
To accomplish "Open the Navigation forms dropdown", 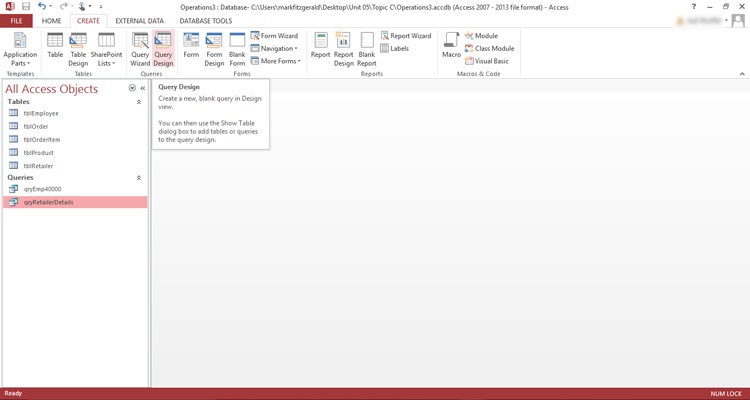I will point(274,48).
